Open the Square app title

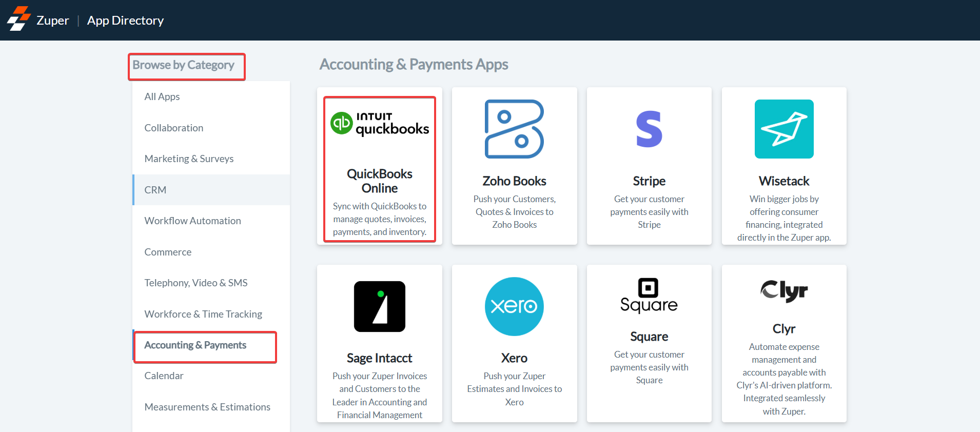point(649,337)
